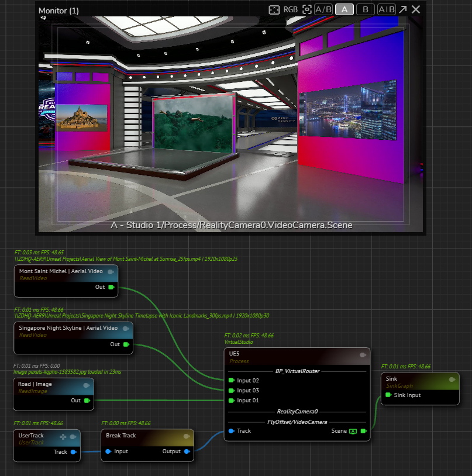Screen dimensions: 472x476
Task: Collapse the FlyOffset/VideoCamera section header
Action: click(297, 421)
